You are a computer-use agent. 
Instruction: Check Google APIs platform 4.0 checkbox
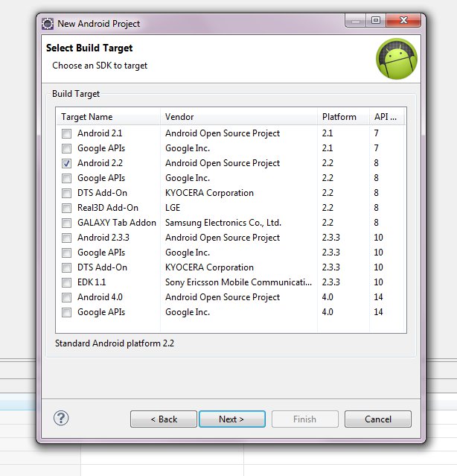coord(66,312)
